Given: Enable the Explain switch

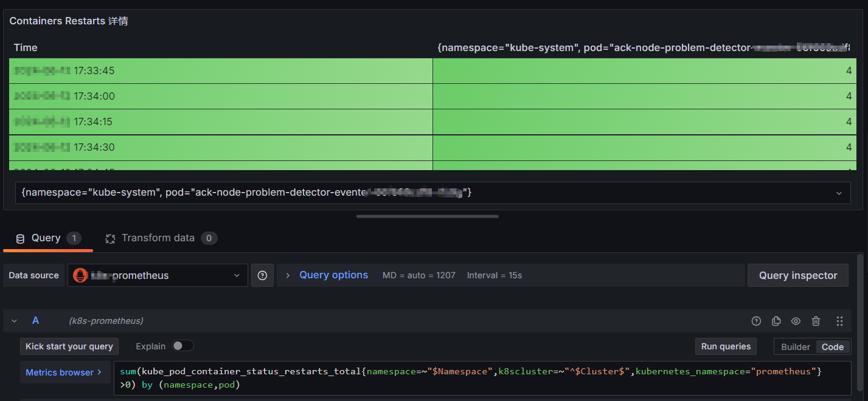Looking at the screenshot, I should 182,346.
